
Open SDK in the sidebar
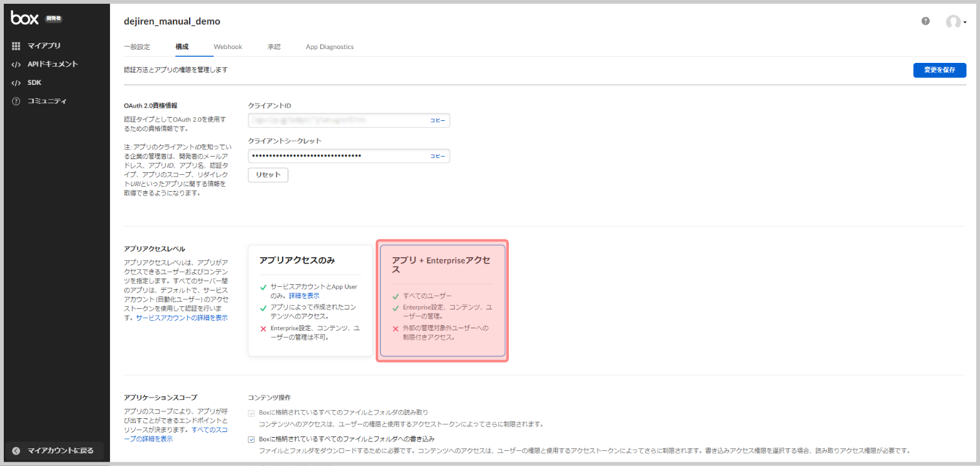coord(35,82)
